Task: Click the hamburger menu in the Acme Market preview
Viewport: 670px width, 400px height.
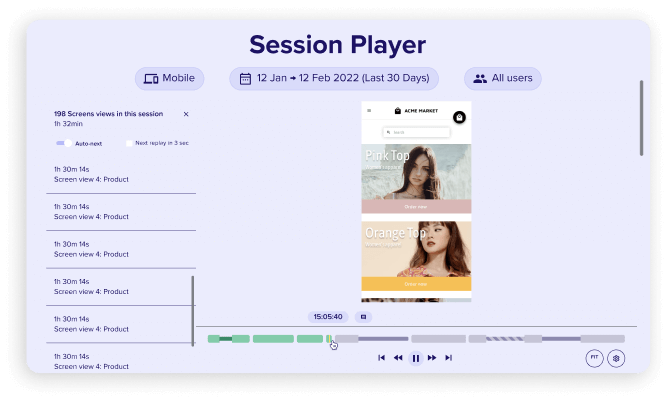Action: point(369,111)
